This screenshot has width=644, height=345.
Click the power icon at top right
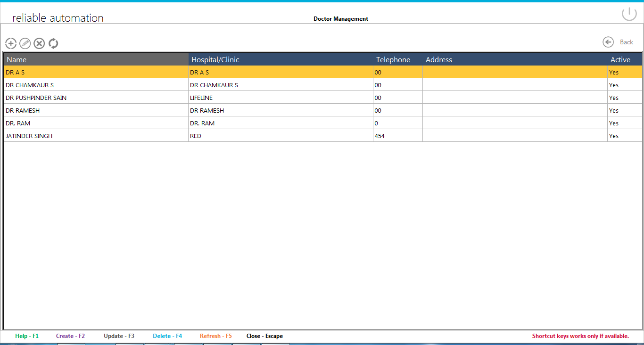pos(629,14)
